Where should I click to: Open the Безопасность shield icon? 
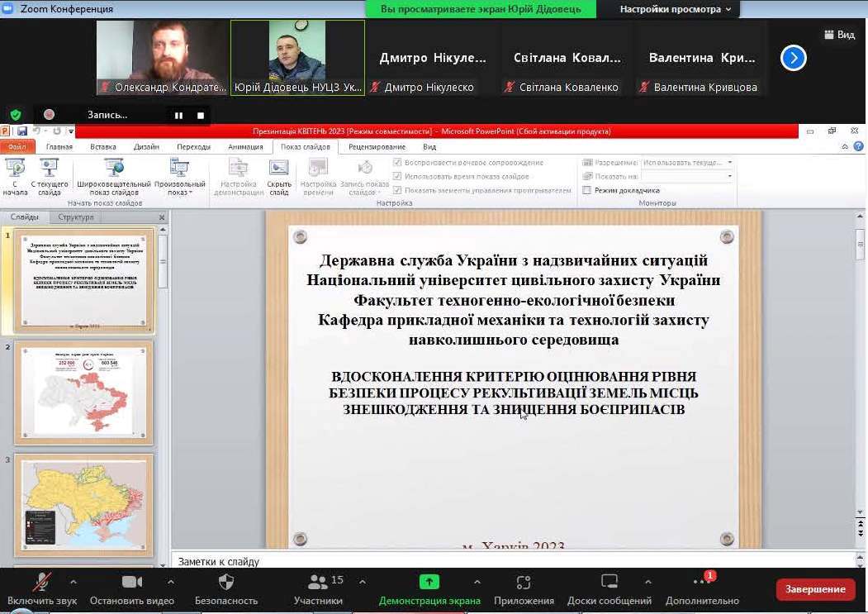[x=225, y=582]
